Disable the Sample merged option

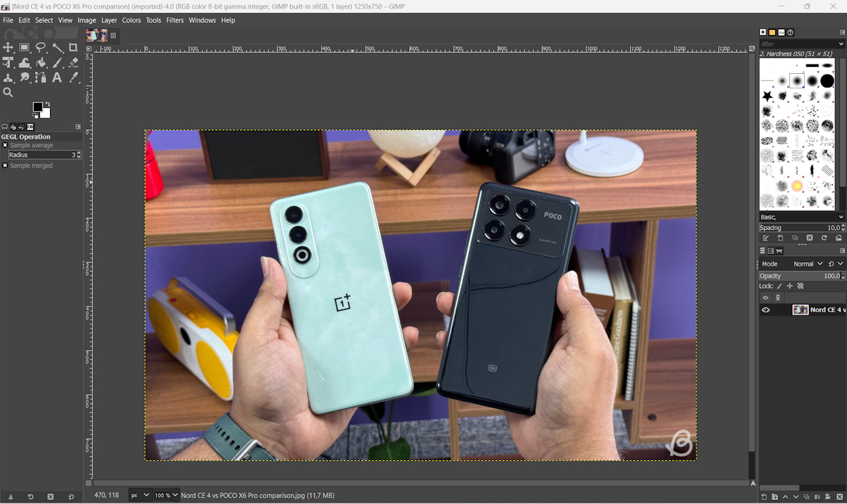(5, 165)
